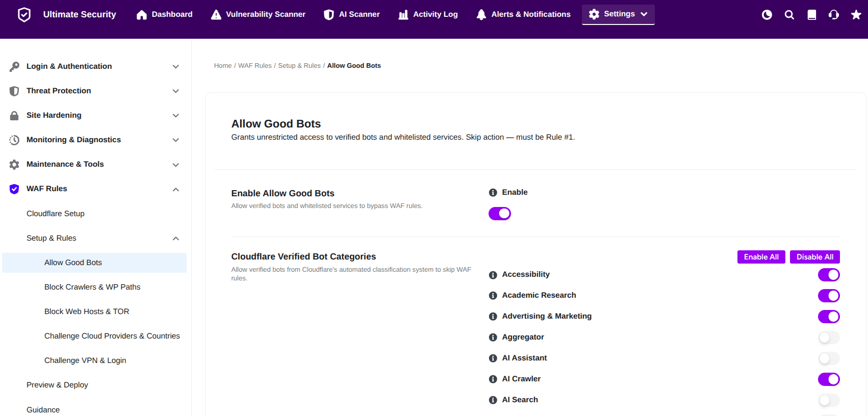Show info tooltip for the Enable label
Screen dimensions: 868x416
pyautogui.click(x=493, y=193)
